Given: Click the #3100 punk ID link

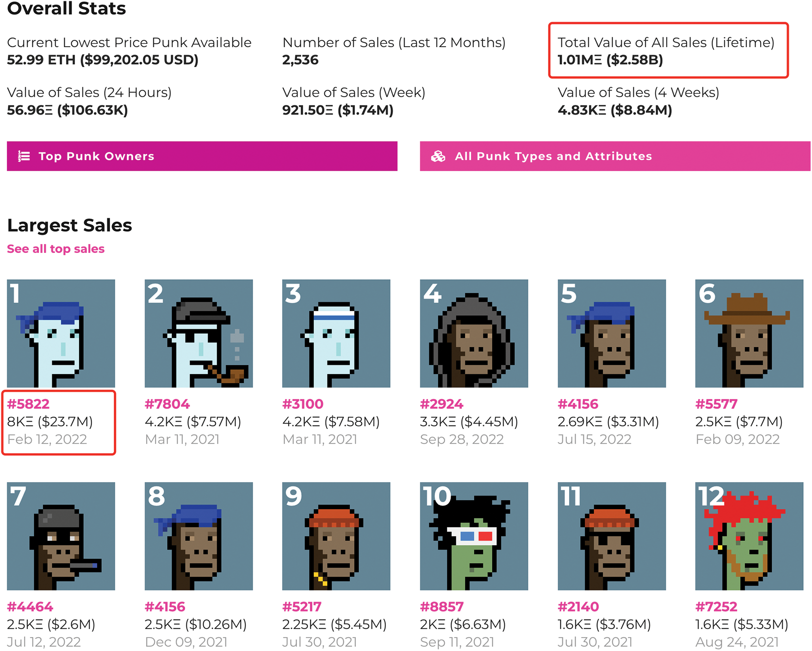Looking at the screenshot, I should 303,404.
